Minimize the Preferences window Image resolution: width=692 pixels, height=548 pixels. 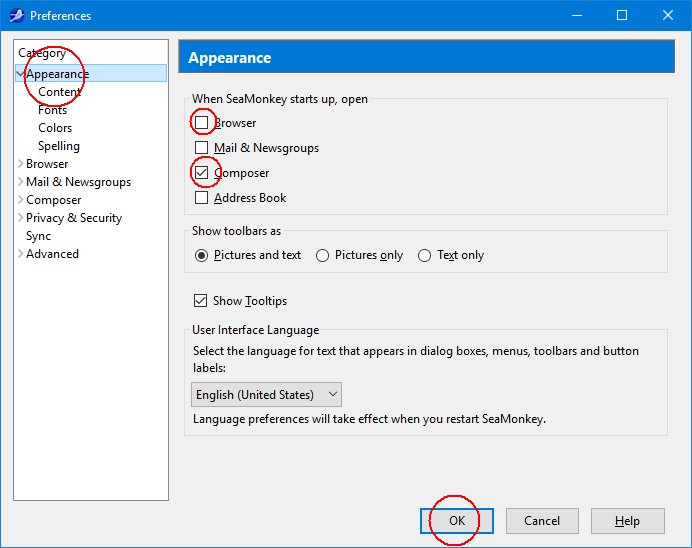(577, 15)
